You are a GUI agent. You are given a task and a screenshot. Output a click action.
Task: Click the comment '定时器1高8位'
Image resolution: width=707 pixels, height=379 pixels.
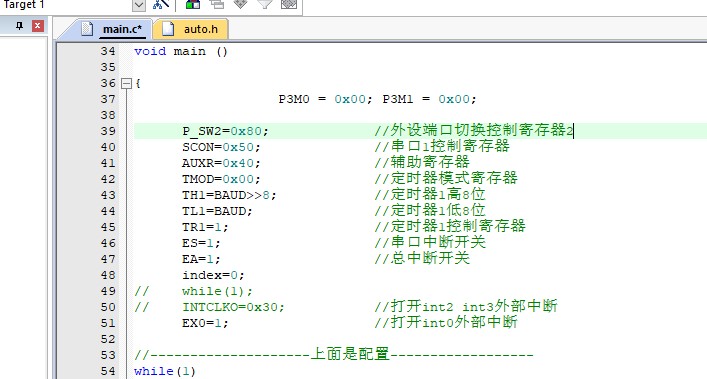click(x=430, y=195)
